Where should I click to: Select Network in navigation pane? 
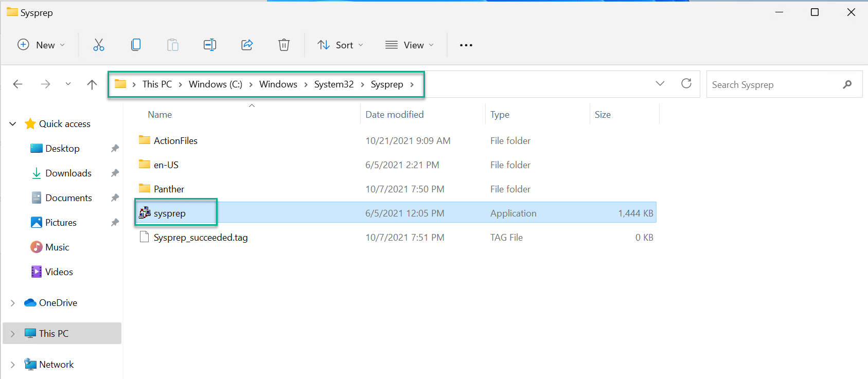point(57,365)
